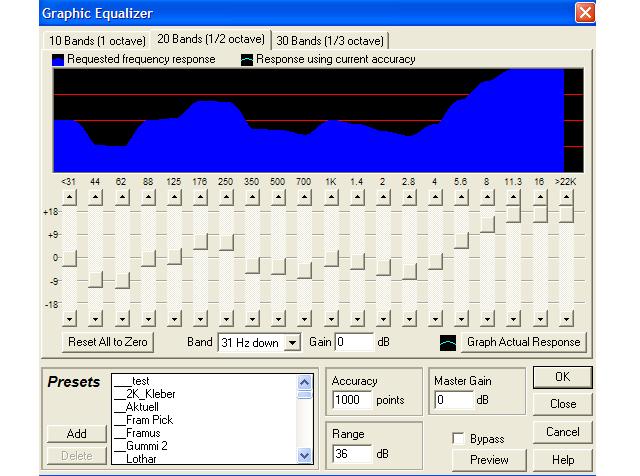
Task: Close the Graphic Equalizer window with the X
Action: (584, 13)
